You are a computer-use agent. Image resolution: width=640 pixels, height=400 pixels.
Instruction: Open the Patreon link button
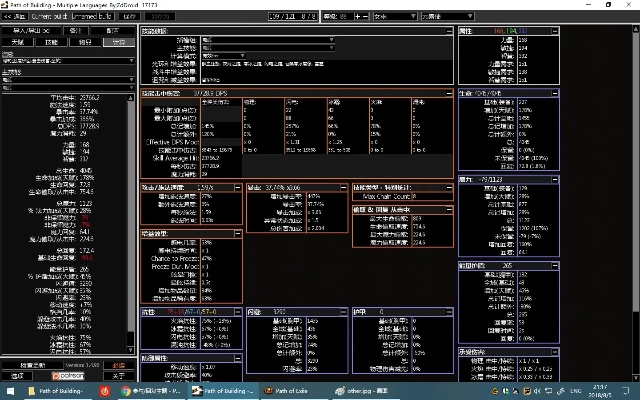tap(68, 376)
